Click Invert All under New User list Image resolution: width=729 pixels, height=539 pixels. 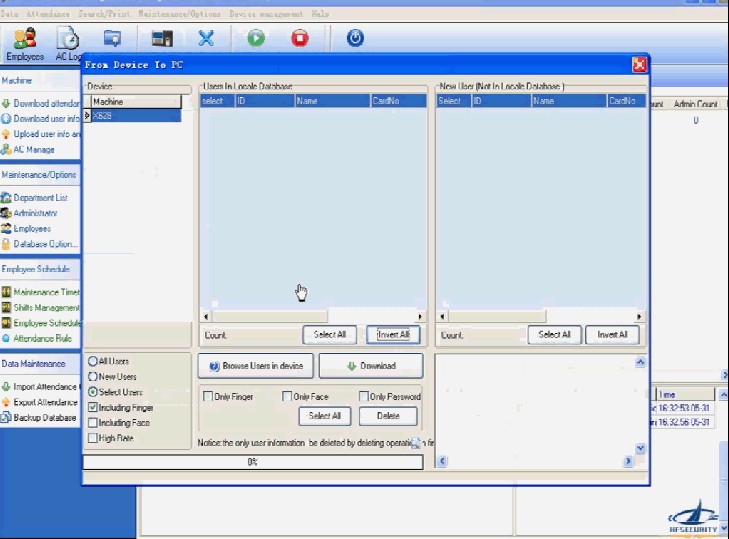612,335
